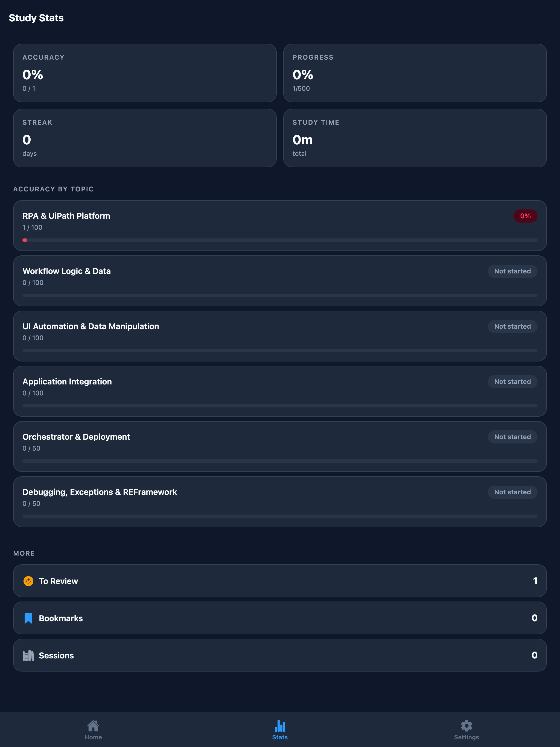Click the Application Integration progress bar

280,405
